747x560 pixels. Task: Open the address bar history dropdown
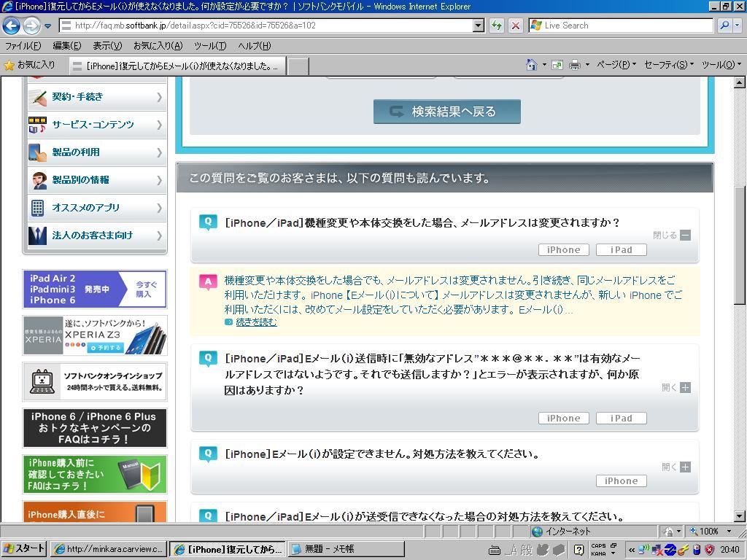[479, 26]
